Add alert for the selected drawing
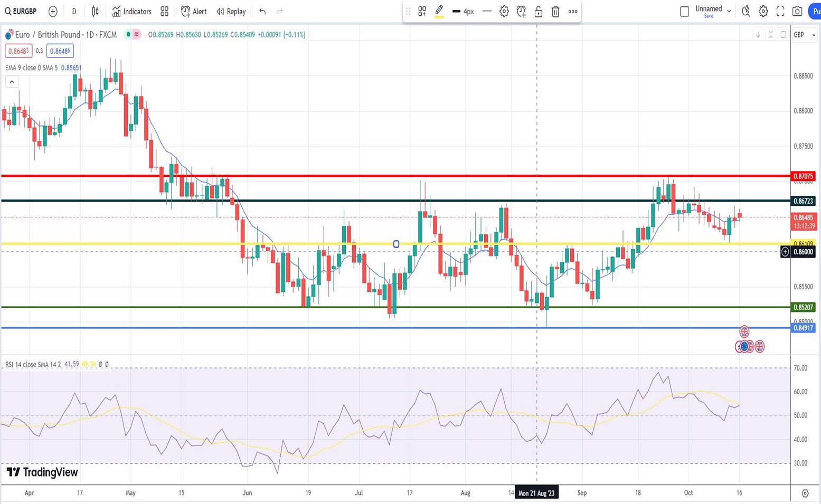 (521, 12)
